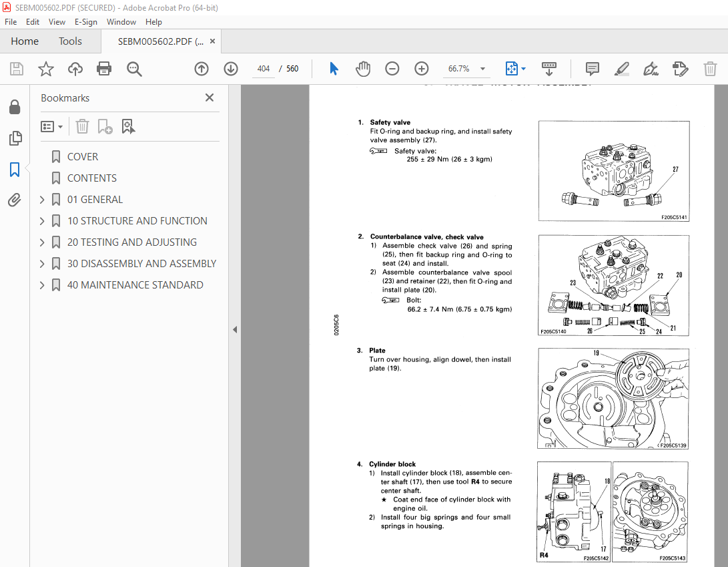Select the Highlight text tool

[x=622, y=69]
